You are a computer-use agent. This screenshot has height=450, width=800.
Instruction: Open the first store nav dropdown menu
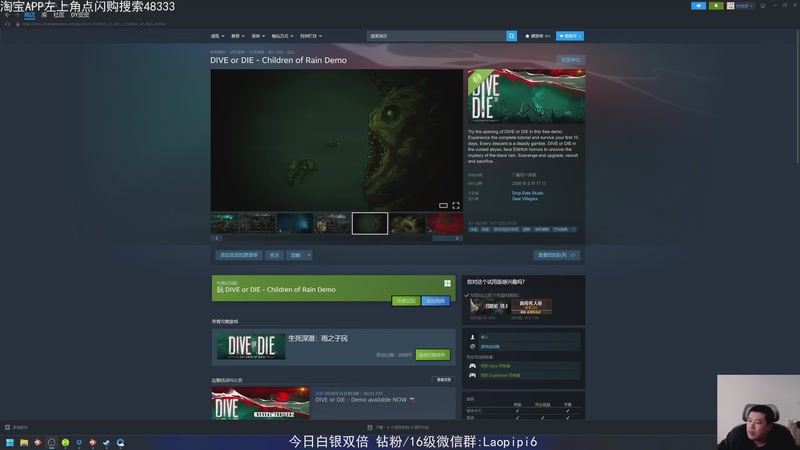217,36
